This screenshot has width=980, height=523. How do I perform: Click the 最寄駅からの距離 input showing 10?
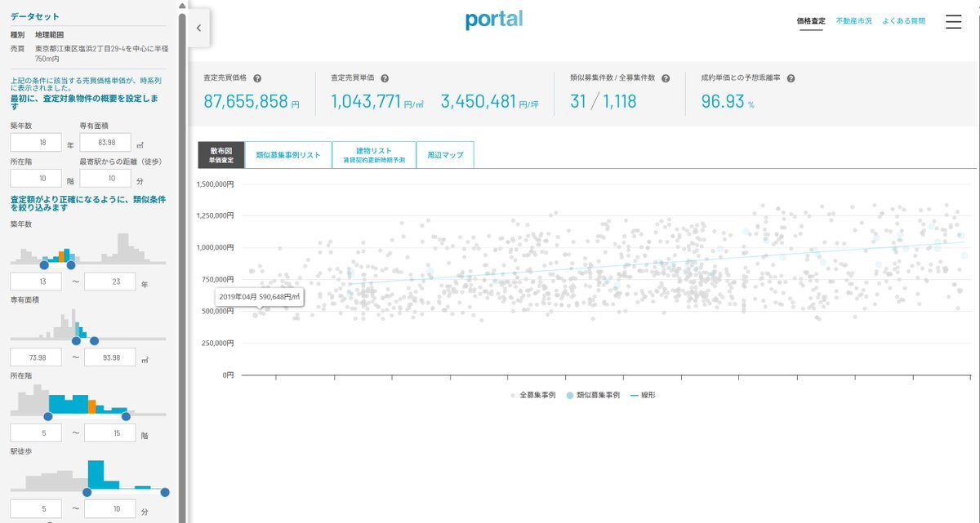tap(105, 178)
